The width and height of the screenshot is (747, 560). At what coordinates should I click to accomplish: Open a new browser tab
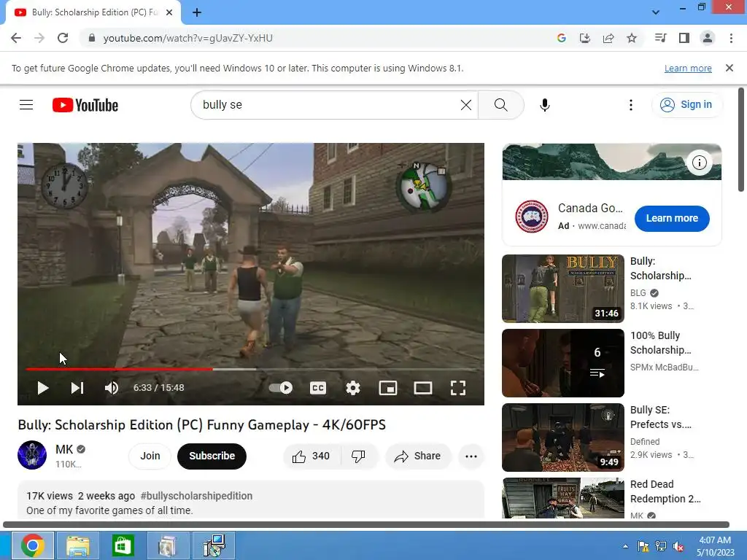point(197,12)
